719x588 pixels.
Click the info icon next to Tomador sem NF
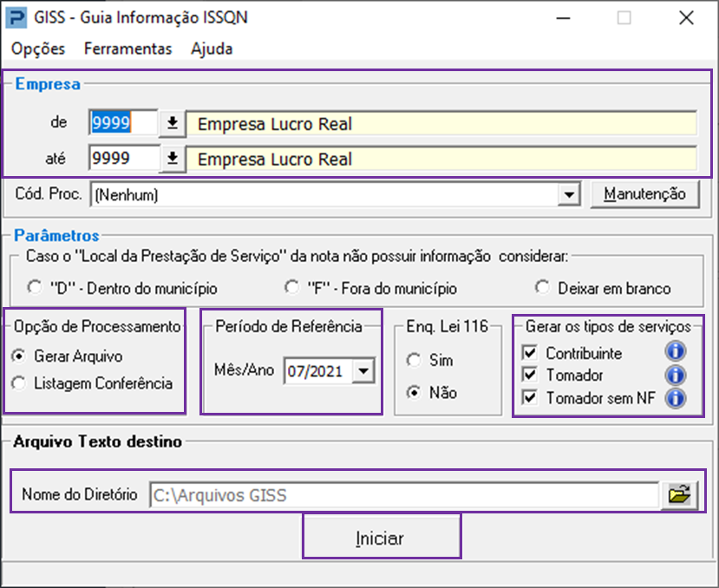click(x=674, y=398)
